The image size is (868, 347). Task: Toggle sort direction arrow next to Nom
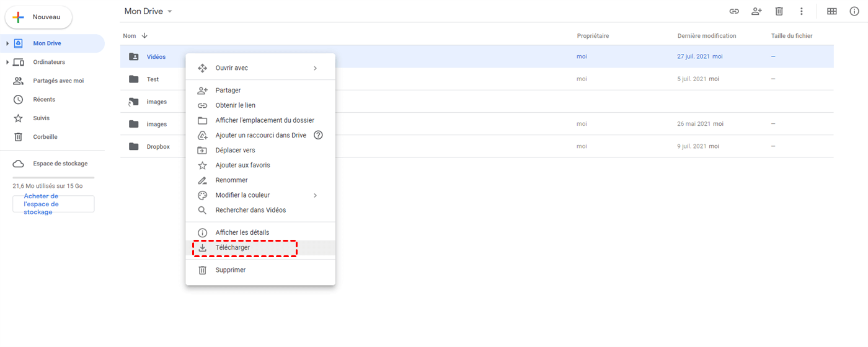tap(145, 36)
